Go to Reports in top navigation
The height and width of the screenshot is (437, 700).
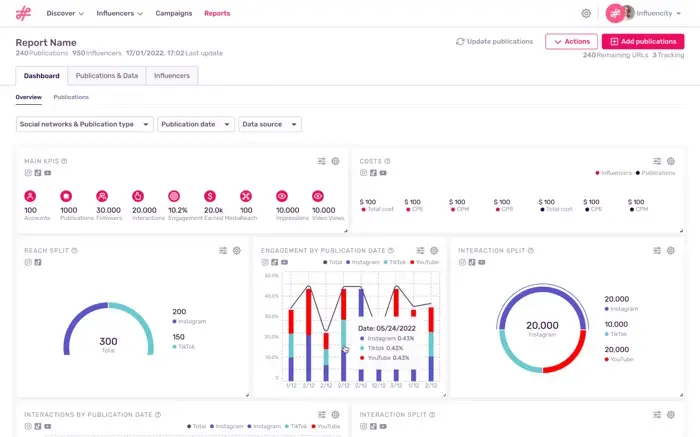pyautogui.click(x=217, y=13)
